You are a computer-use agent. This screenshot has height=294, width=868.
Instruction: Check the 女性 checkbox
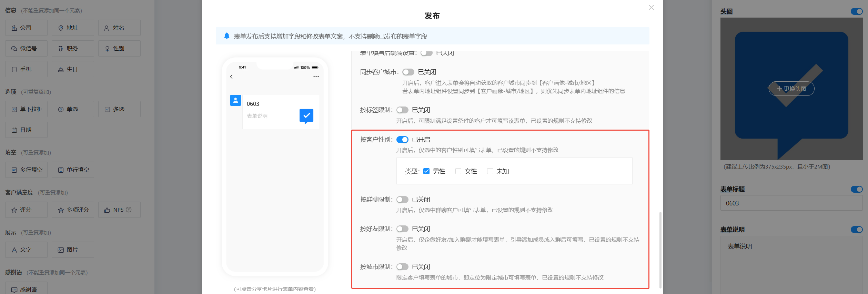(x=458, y=171)
